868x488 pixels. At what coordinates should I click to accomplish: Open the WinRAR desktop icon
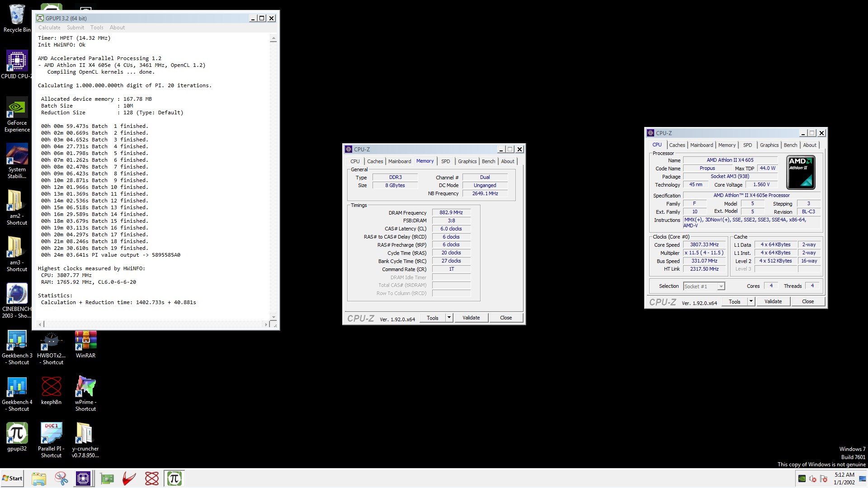point(85,344)
